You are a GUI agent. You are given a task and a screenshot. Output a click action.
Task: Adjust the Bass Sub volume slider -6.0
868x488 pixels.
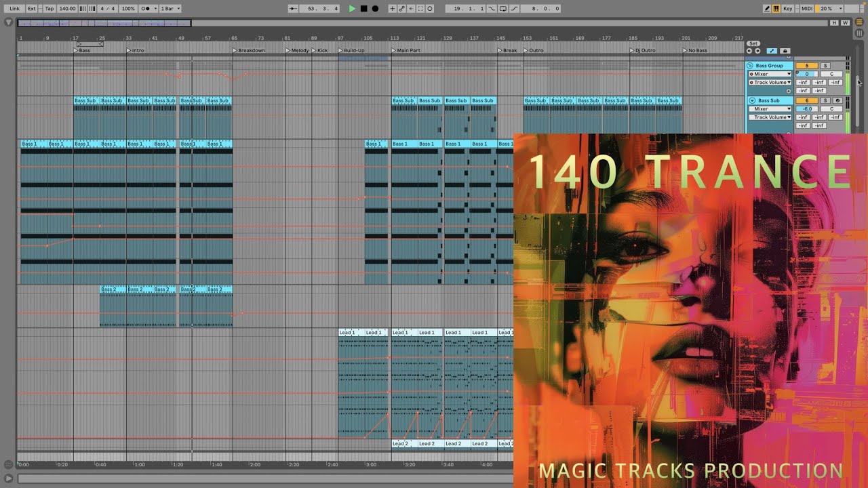click(807, 108)
